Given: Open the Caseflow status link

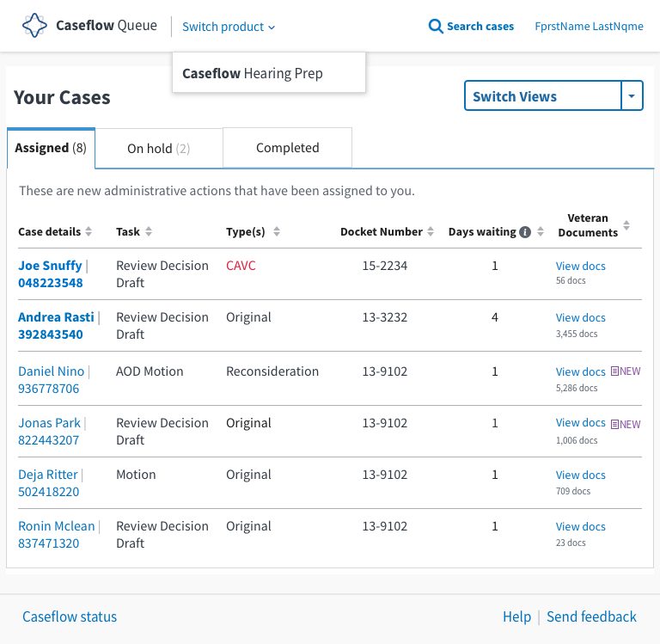Looking at the screenshot, I should point(70,616).
